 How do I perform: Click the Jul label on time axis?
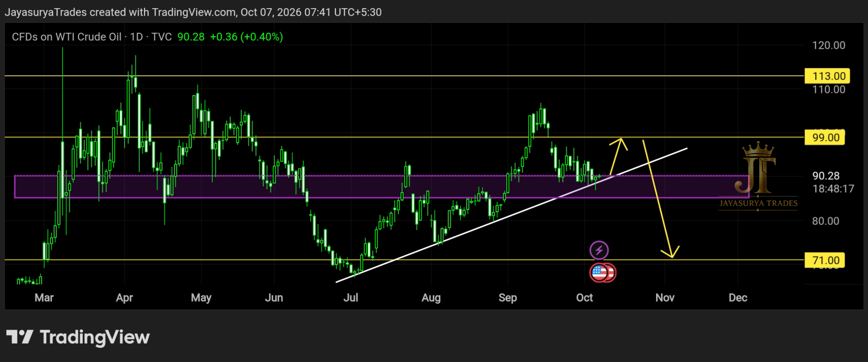point(351,298)
